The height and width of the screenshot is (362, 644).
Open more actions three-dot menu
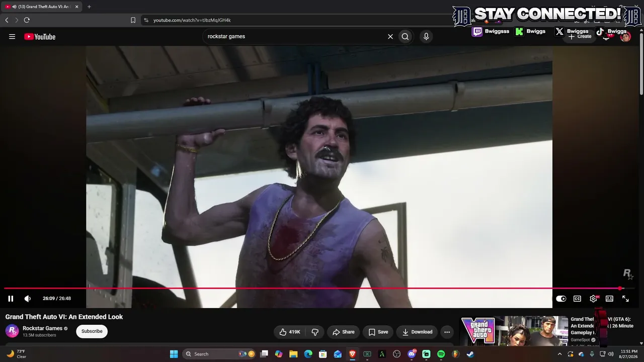(447, 332)
